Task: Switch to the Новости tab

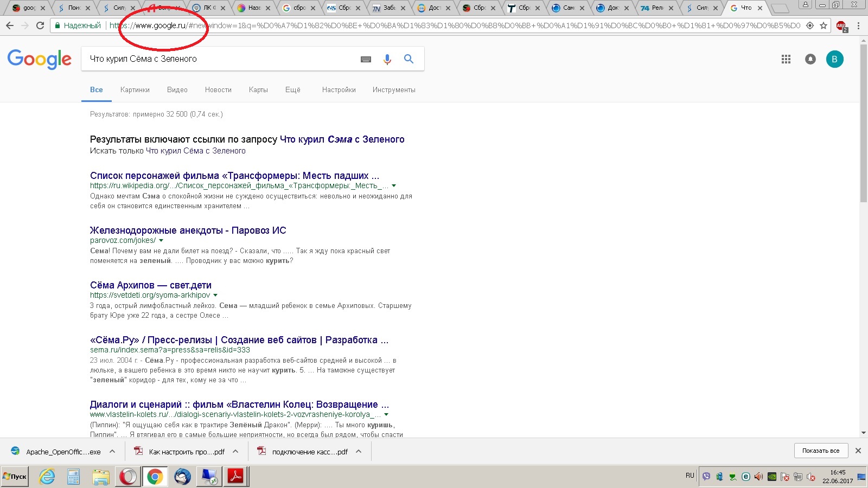Action: coord(218,90)
